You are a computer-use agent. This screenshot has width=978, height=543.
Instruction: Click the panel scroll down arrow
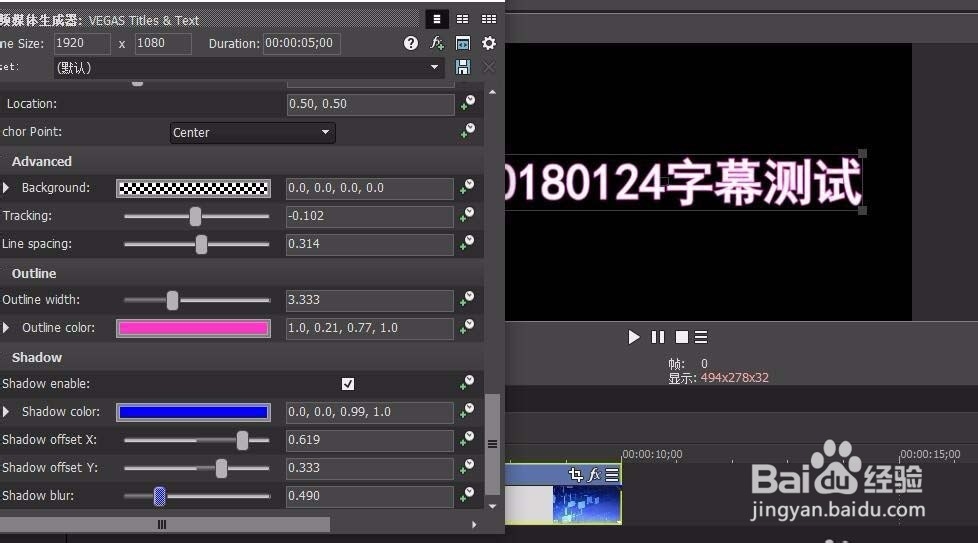click(x=492, y=506)
